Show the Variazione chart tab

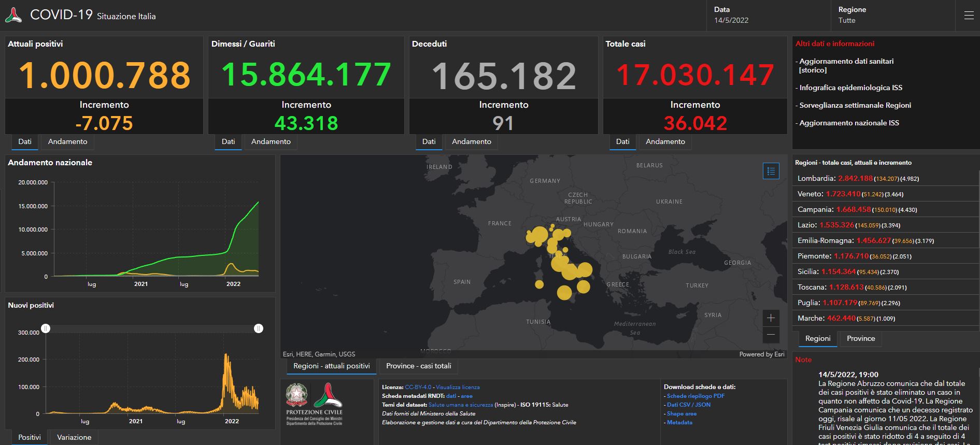click(74, 437)
